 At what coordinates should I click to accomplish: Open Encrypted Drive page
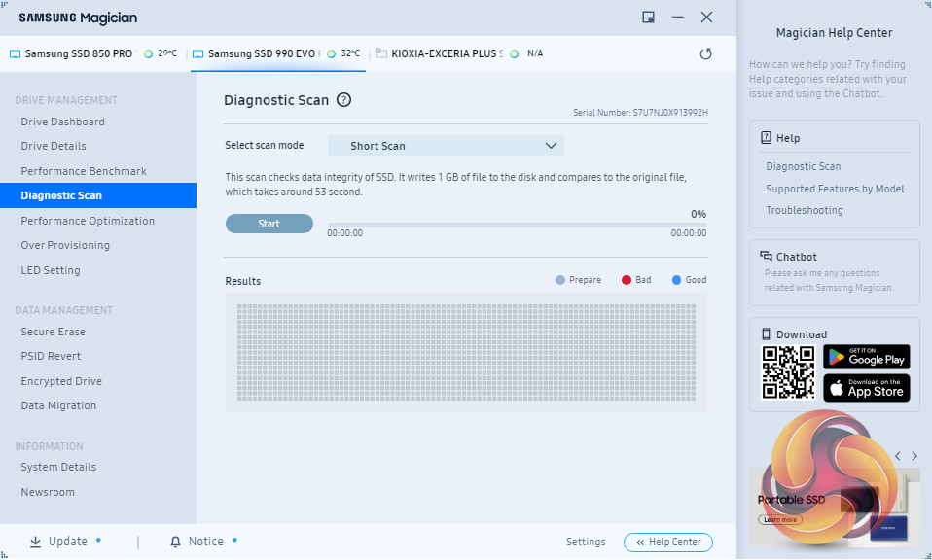(61, 381)
